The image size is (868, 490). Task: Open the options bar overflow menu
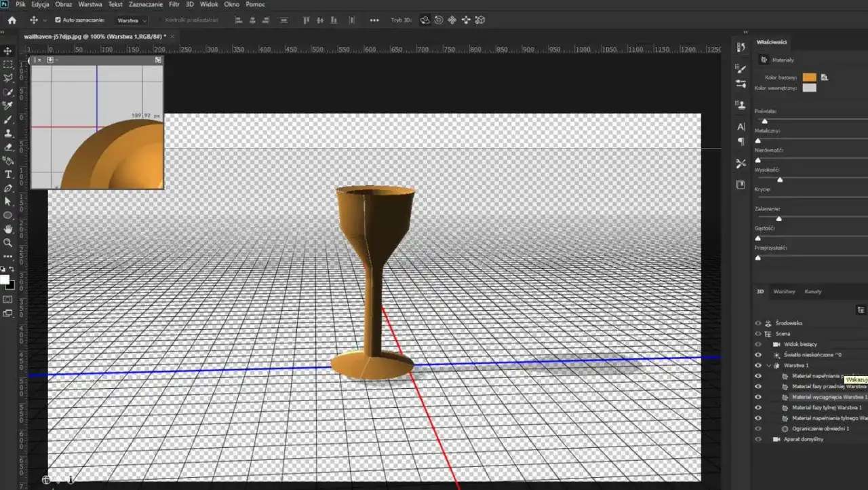[x=374, y=20]
